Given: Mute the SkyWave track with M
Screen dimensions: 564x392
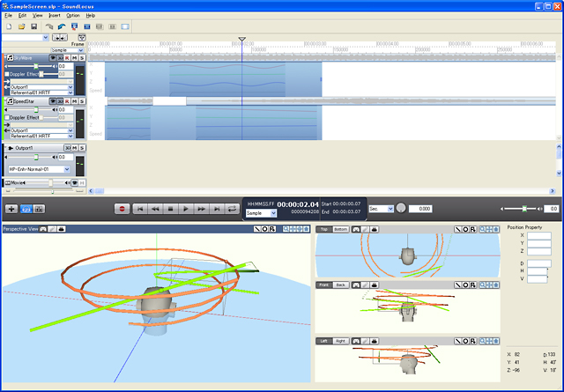Looking at the screenshot, I should 74,58.
